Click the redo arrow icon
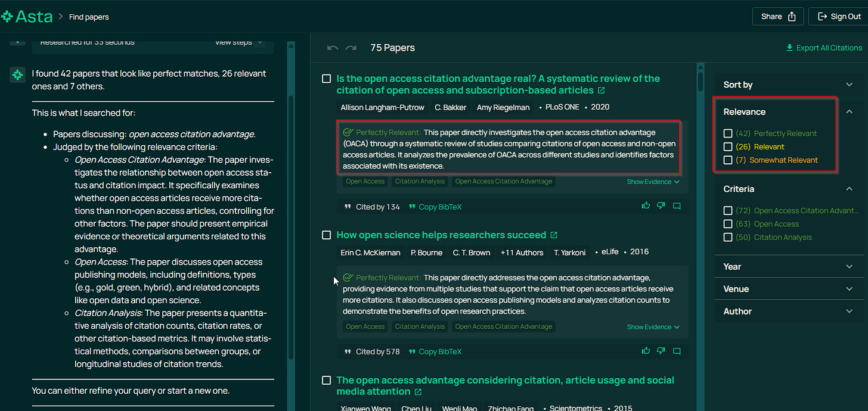 [x=351, y=48]
